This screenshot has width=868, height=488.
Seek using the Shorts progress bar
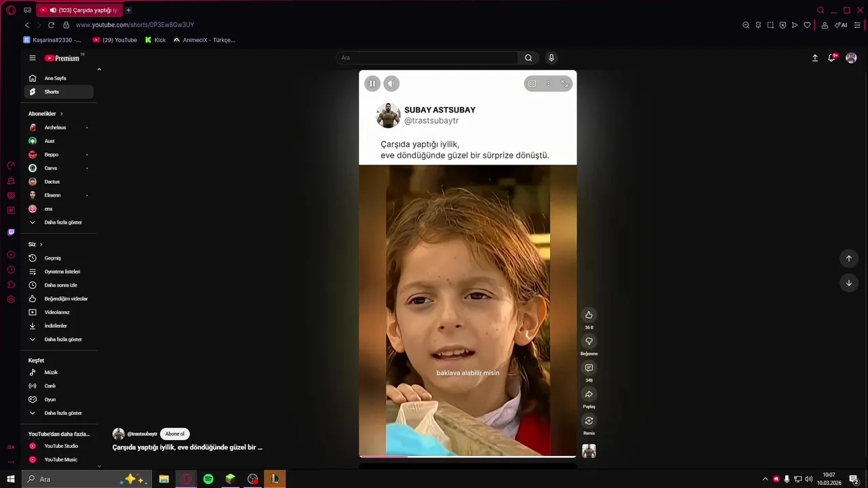pos(468,456)
